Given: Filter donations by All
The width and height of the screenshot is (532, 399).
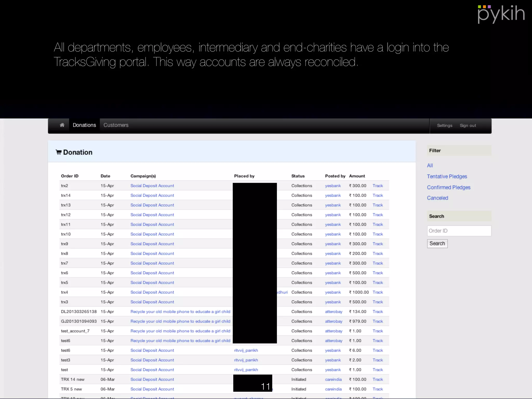Looking at the screenshot, I should coord(430,165).
